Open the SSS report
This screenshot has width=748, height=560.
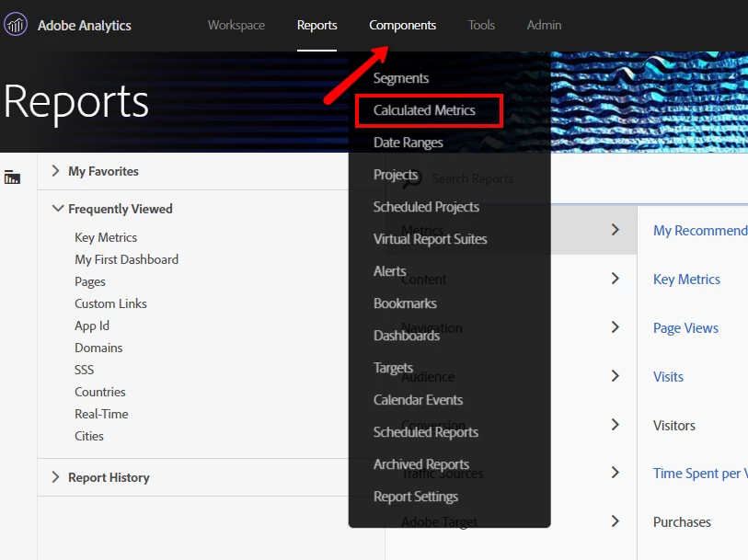coord(84,370)
